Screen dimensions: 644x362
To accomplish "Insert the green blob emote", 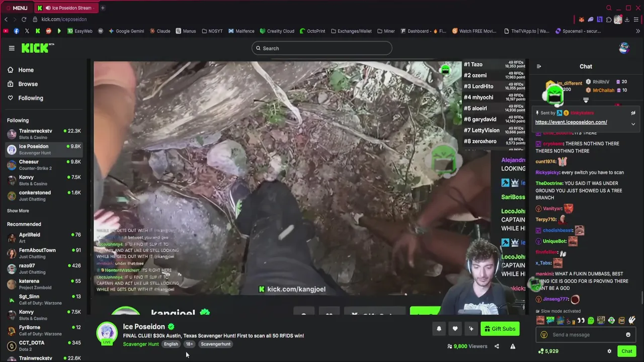I will point(591,320).
